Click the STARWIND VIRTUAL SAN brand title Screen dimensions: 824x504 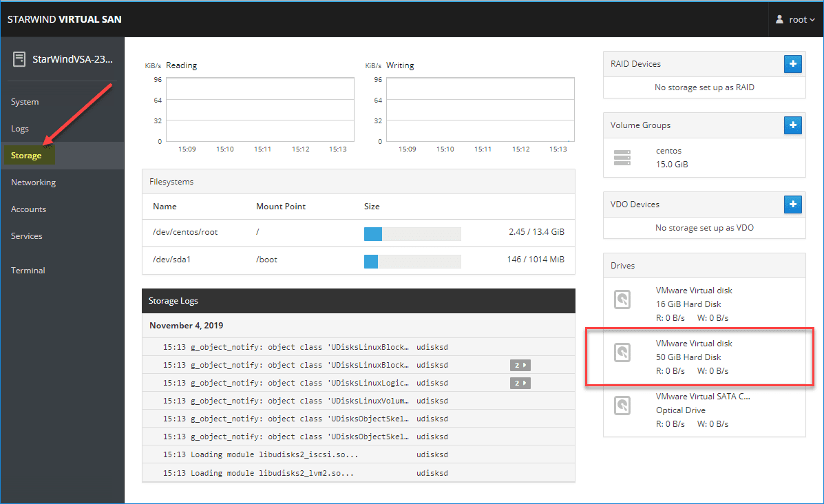(64, 19)
